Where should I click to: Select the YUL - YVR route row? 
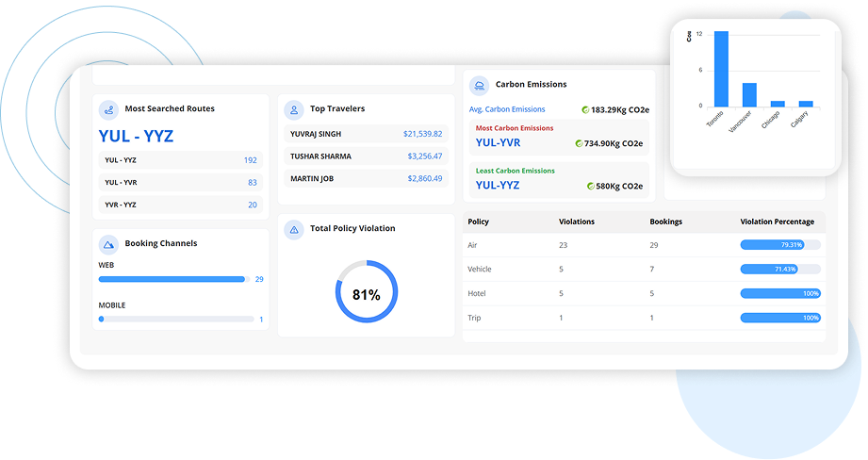click(x=180, y=183)
